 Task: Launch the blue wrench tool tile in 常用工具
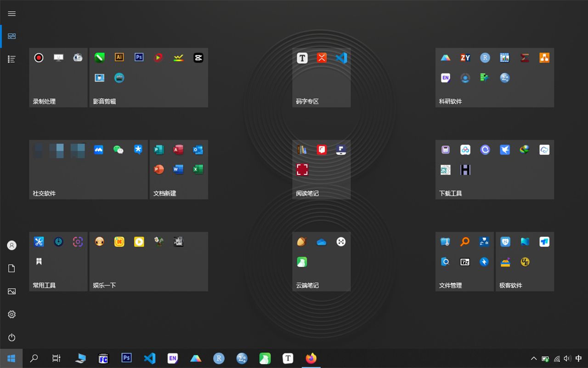pos(39,241)
